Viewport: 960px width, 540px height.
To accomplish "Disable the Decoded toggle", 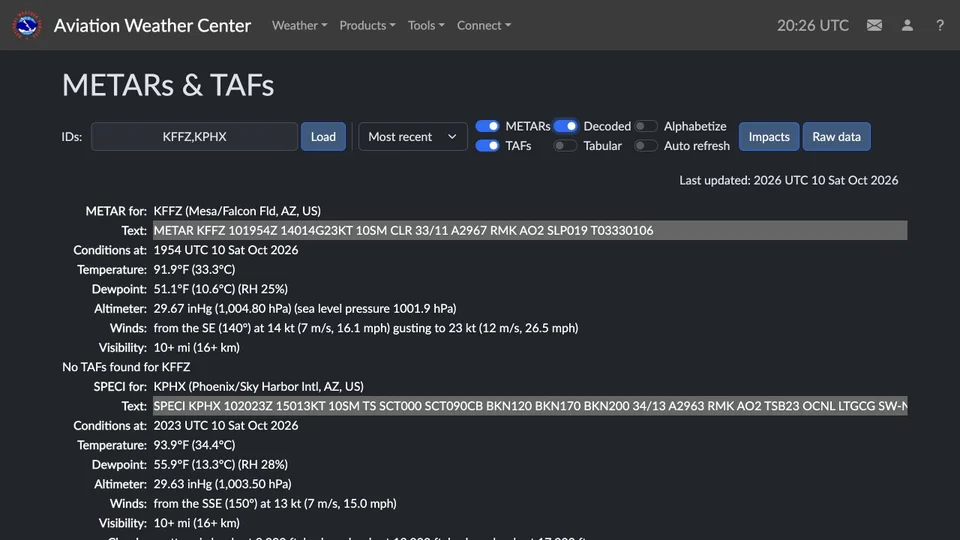I will [x=565, y=126].
